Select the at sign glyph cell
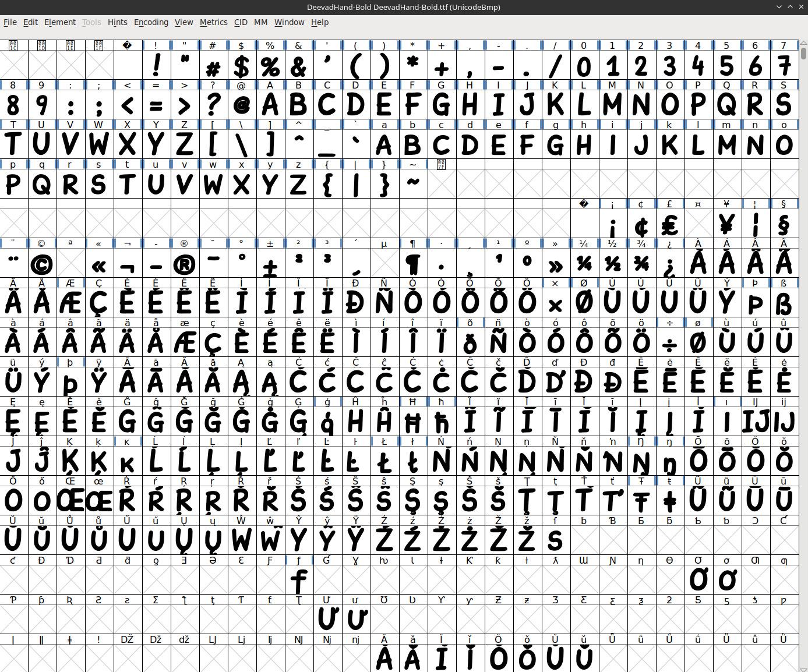808x672 pixels. tap(241, 106)
